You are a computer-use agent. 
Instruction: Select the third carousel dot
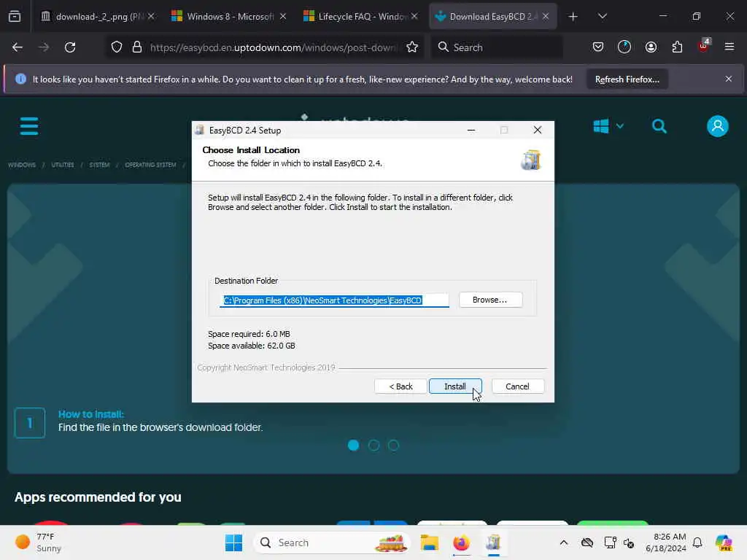tap(393, 446)
